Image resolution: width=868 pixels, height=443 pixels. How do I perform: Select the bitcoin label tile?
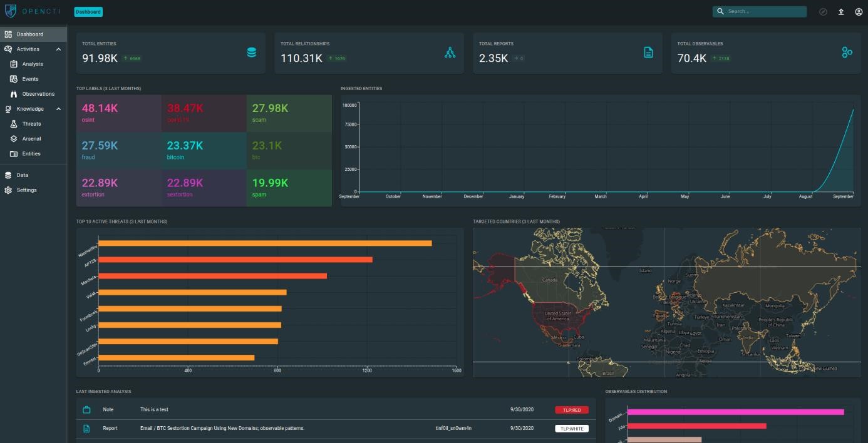(204, 151)
